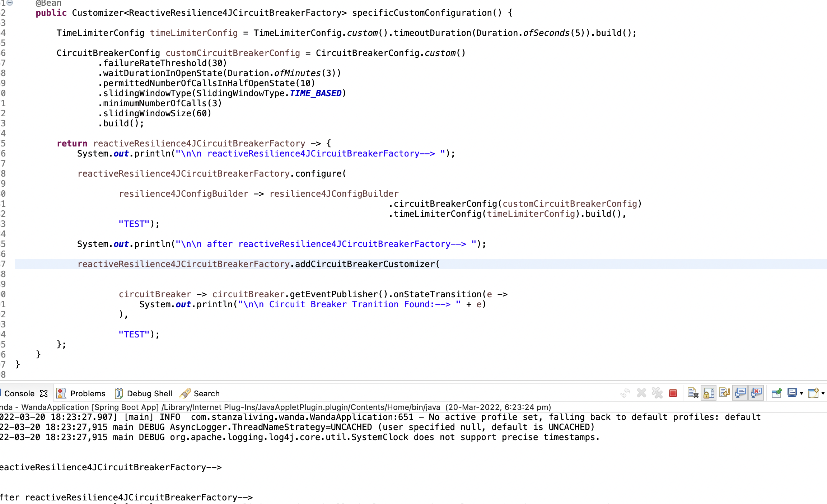Switch to the Console tab
This screenshot has width=827, height=504.
19,393
